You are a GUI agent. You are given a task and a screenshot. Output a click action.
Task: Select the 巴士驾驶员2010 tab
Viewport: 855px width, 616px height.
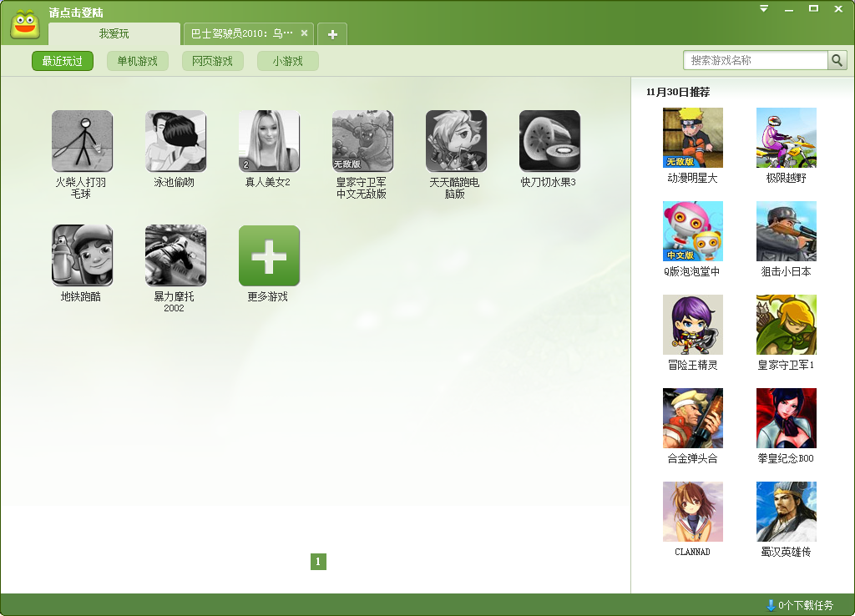[241, 34]
